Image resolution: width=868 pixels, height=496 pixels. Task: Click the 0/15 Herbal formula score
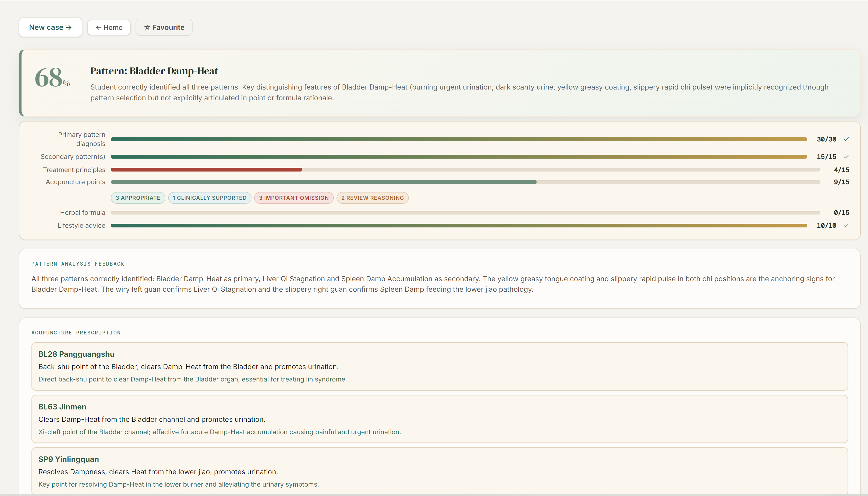(841, 213)
